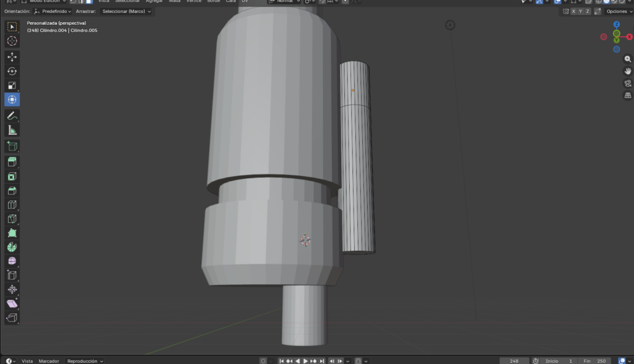Select the Knife tool
634x364 pixels.
pos(12,219)
